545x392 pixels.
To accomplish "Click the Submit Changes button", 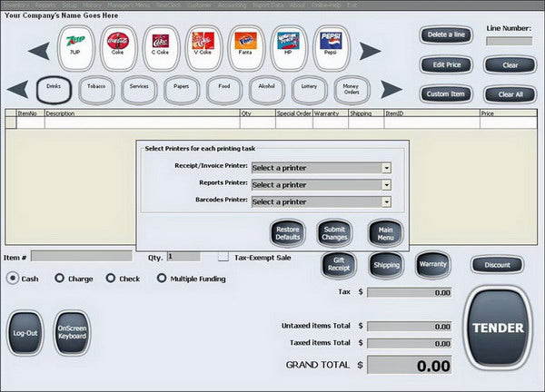I will pos(334,233).
